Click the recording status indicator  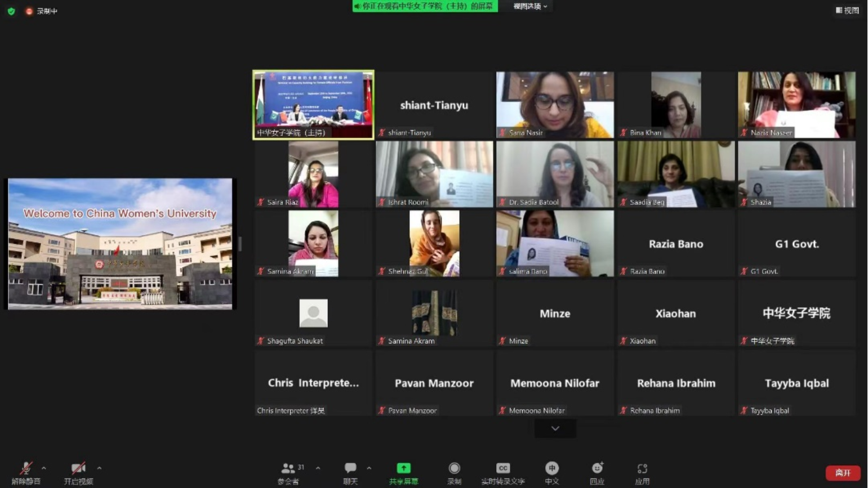point(42,11)
